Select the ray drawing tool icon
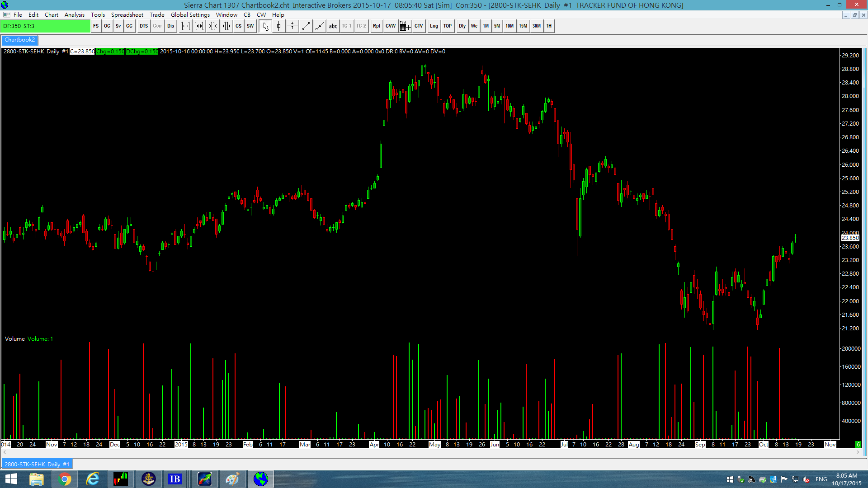The height and width of the screenshot is (488, 868). coord(320,26)
